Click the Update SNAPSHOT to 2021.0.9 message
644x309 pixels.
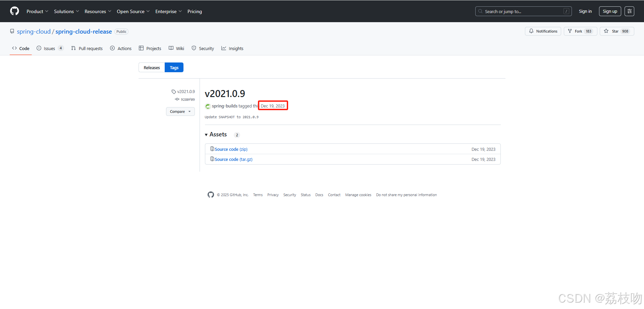(231, 117)
